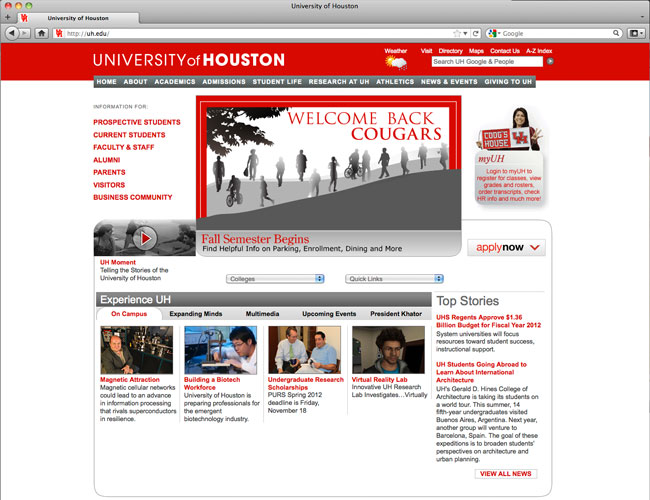Open the ACADEMICS navigation item
The height and width of the screenshot is (500, 650).
click(175, 82)
